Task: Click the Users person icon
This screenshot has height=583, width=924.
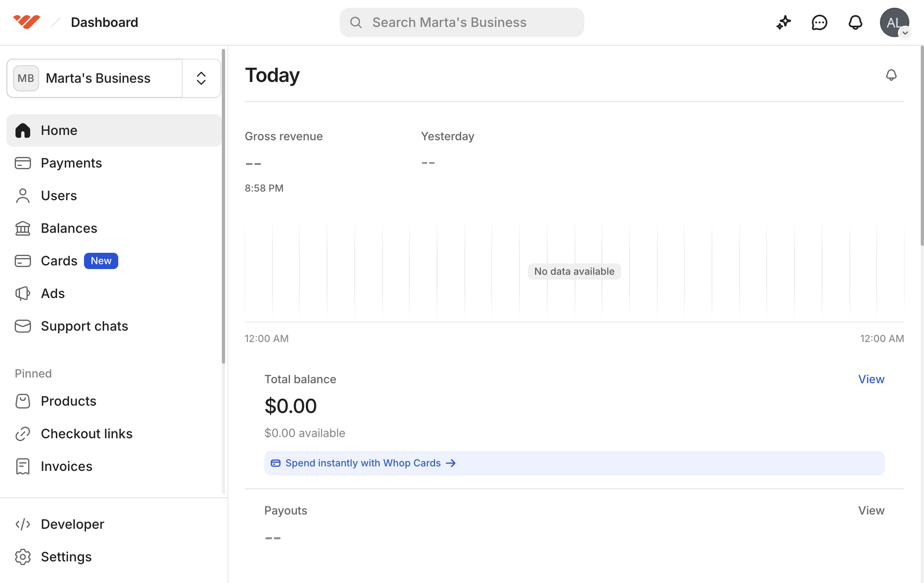Action: 23,196
